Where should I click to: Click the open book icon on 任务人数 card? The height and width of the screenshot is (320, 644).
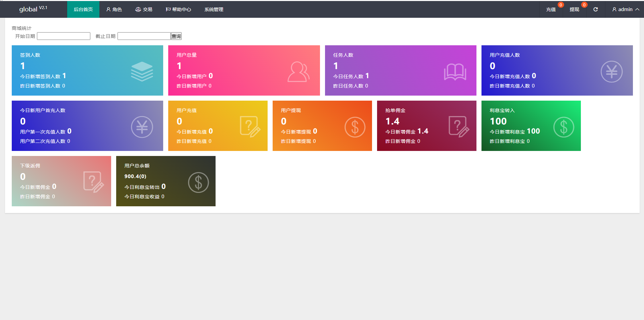click(x=455, y=72)
